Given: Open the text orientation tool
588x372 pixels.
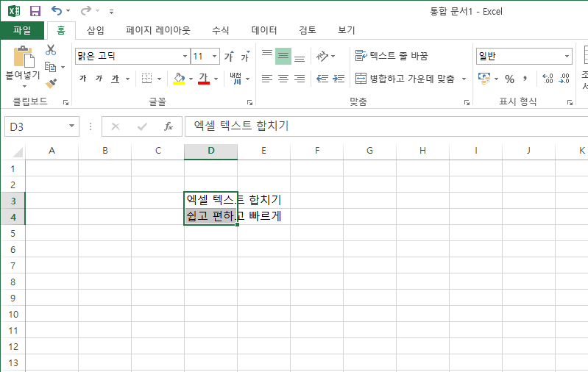Looking at the screenshot, I should click(x=322, y=56).
